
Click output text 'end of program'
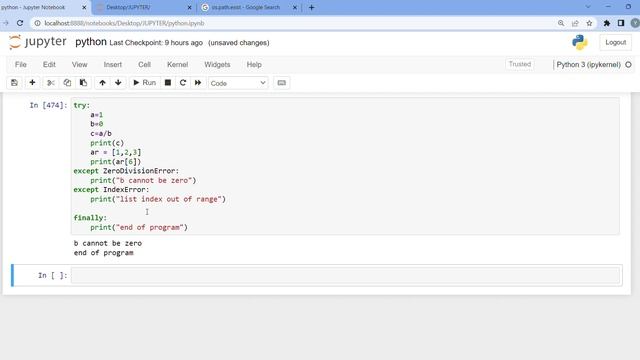coord(104,253)
